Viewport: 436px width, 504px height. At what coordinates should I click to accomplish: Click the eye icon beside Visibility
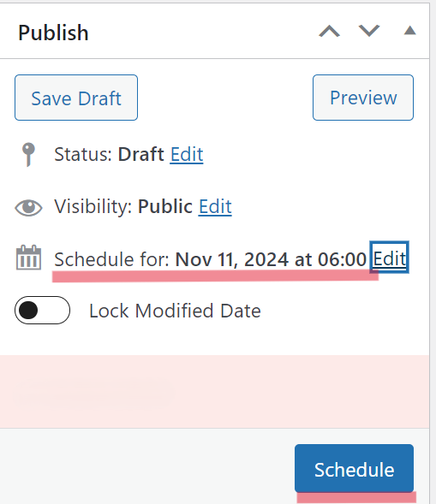click(28, 207)
